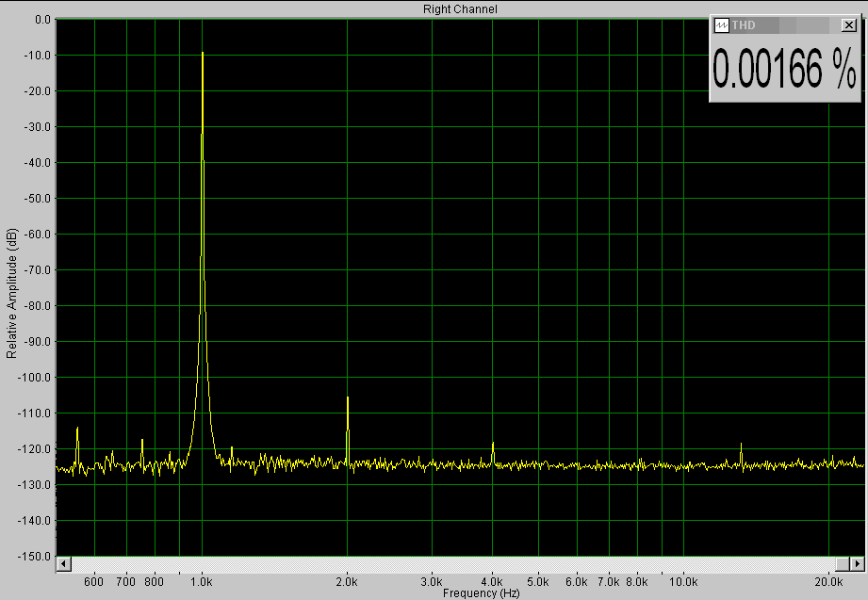Click the -140.0 dB amplitude label
Screen dimensions: 868x600
(x=34, y=521)
